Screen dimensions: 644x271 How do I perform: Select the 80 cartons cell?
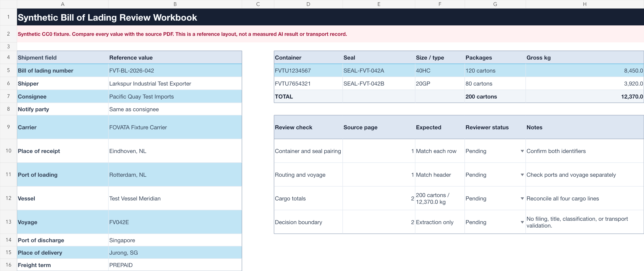(x=495, y=83)
